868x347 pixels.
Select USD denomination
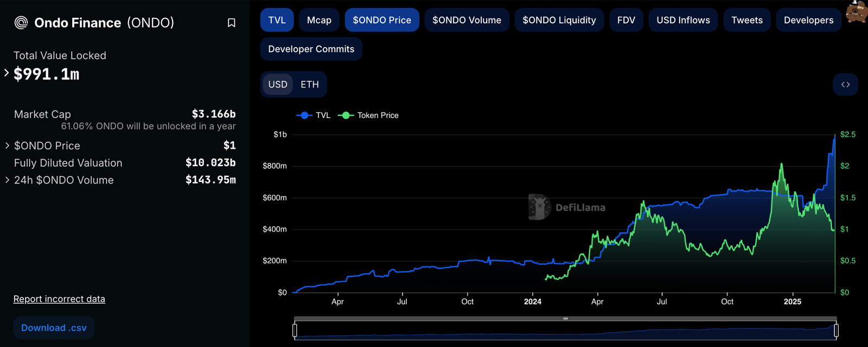tap(278, 85)
